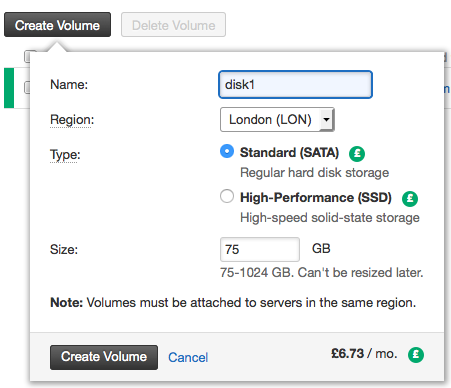Click the 'High-Performance (SSD)' label text
451x388 pixels.
tap(316, 198)
